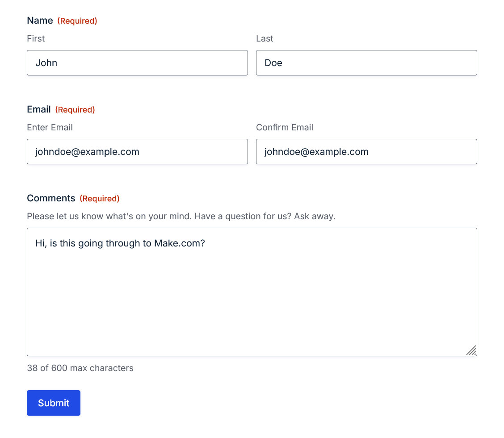Click the "38 of 600 max characters" counter
This screenshot has width=504, height=438.
[x=80, y=368]
